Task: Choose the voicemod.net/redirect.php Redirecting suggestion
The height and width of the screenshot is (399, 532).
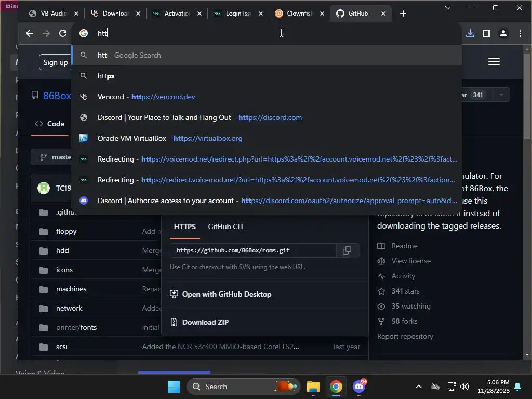Action: point(267,159)
